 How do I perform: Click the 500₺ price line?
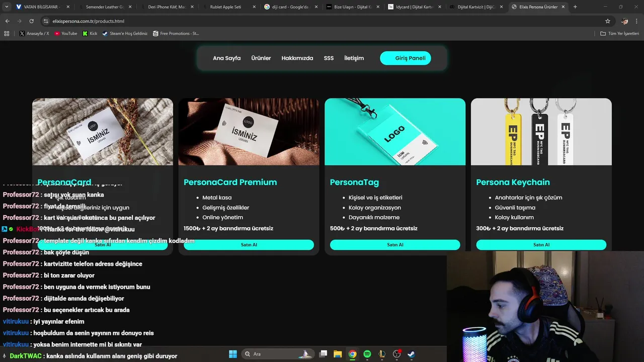[x=374, y=228]
